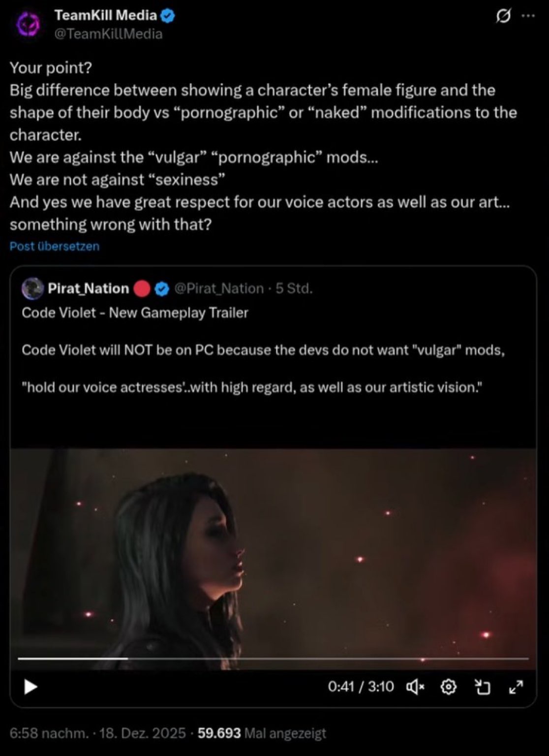Click the Post übersetzen link
The height and width of the screenshot is (756, 549).
[55, 246]
